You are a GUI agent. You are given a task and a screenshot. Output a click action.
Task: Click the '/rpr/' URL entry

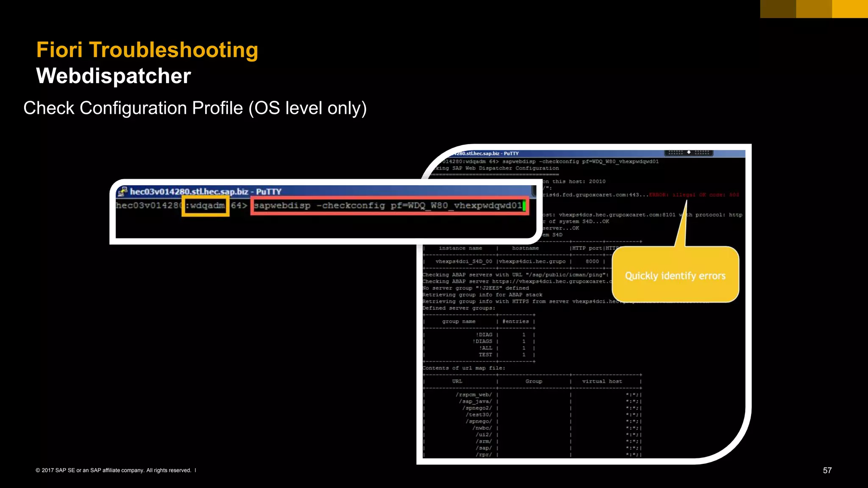tap(484, 455)
